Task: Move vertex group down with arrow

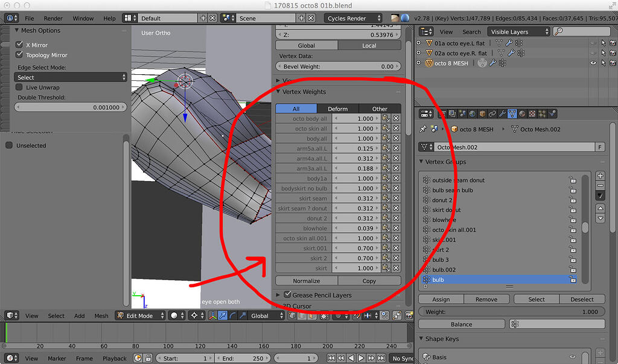Action: pyautogui.click(x=600, y=218)
